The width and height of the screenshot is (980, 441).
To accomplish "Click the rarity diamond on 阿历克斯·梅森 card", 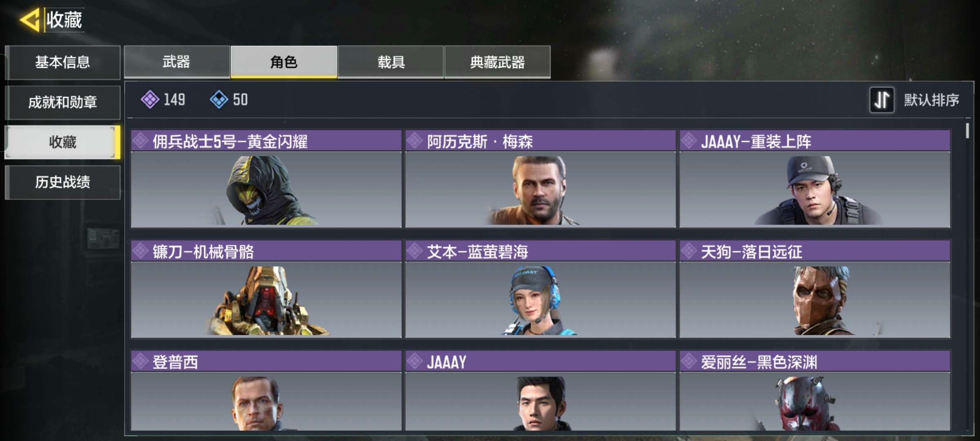I will pyautogui.click(x=414, y=141).
